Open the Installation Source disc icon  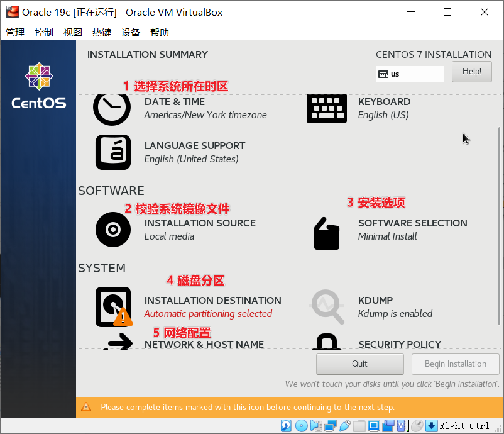point(113,230)
